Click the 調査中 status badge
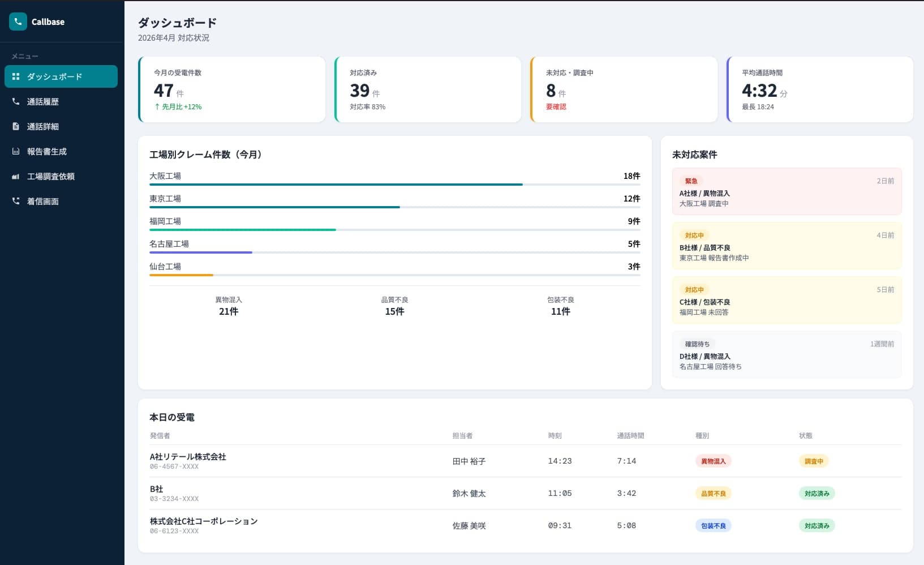 (814, 461)
